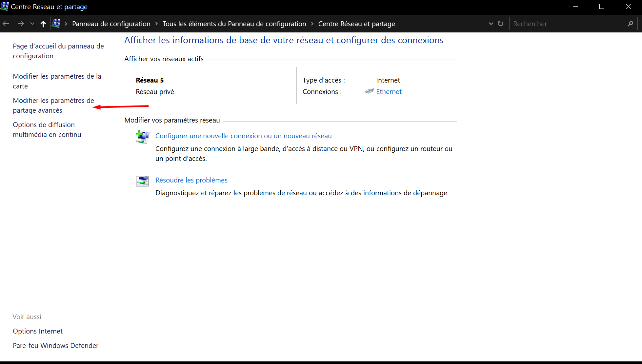Click the window title bar app icon
Image resolution: width=642 pixels, height=364 pixels.
tap(5, 6)
